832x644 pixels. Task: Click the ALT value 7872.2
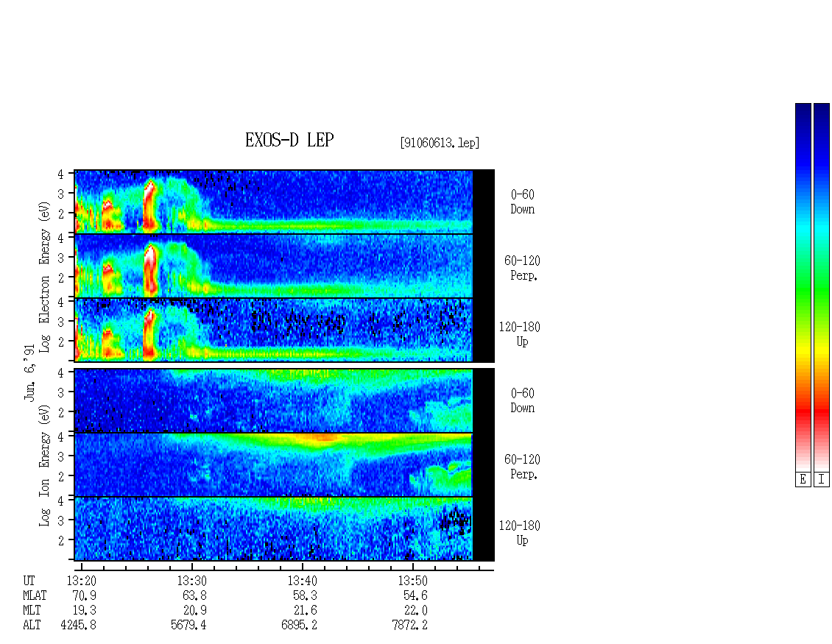pos(409,626)
